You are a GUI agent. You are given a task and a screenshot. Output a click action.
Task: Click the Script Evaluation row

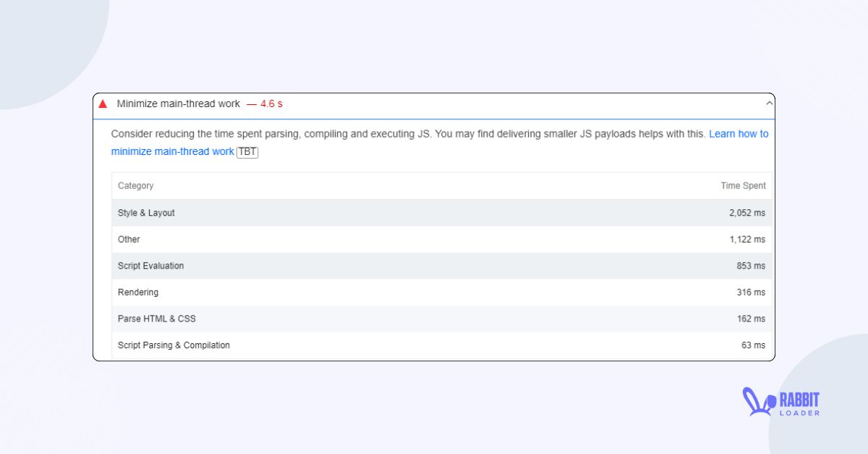(150, 266)
